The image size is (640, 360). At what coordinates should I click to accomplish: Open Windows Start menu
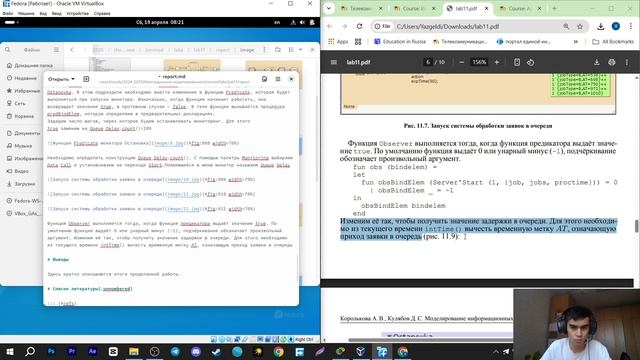(x=9, y=351)
